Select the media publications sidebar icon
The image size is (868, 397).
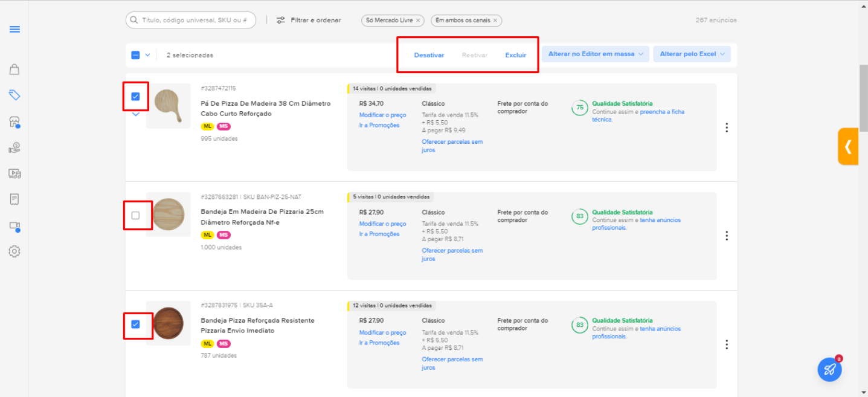[14, 173]
